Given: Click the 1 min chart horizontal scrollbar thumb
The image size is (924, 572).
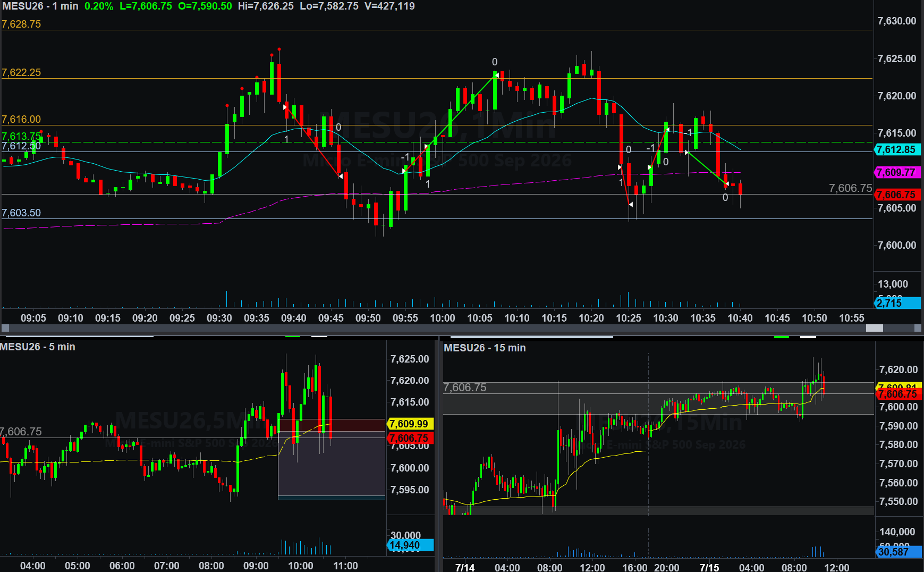Looking at the screenshot, I should (x=874, y=328).
